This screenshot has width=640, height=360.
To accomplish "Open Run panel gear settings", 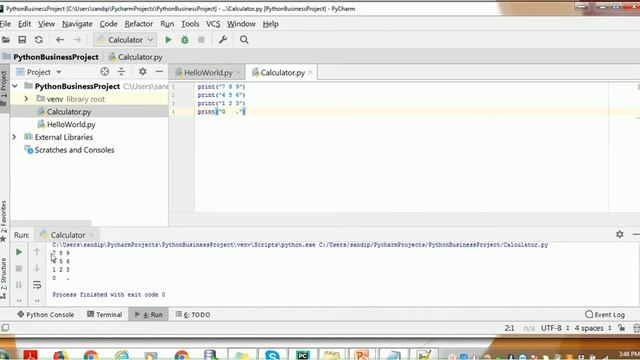I will pos(620,234).
